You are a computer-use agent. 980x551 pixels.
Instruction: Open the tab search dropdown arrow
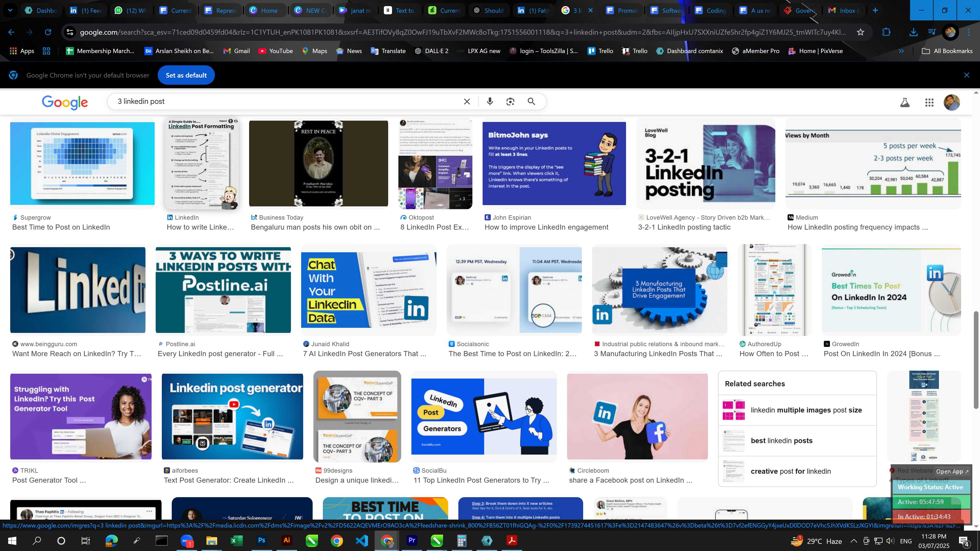tap(10, 10)
